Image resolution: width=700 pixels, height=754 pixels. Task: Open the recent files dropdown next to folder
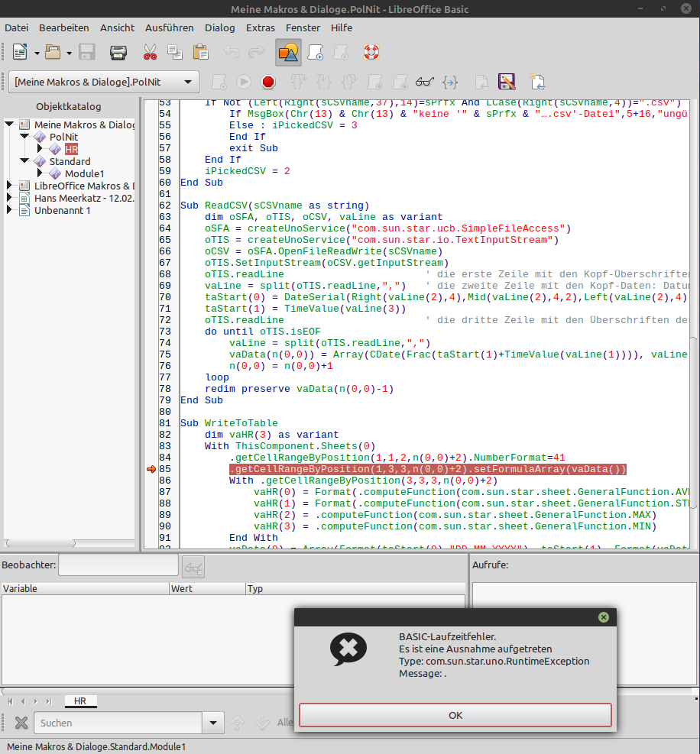tap(70, 53)
